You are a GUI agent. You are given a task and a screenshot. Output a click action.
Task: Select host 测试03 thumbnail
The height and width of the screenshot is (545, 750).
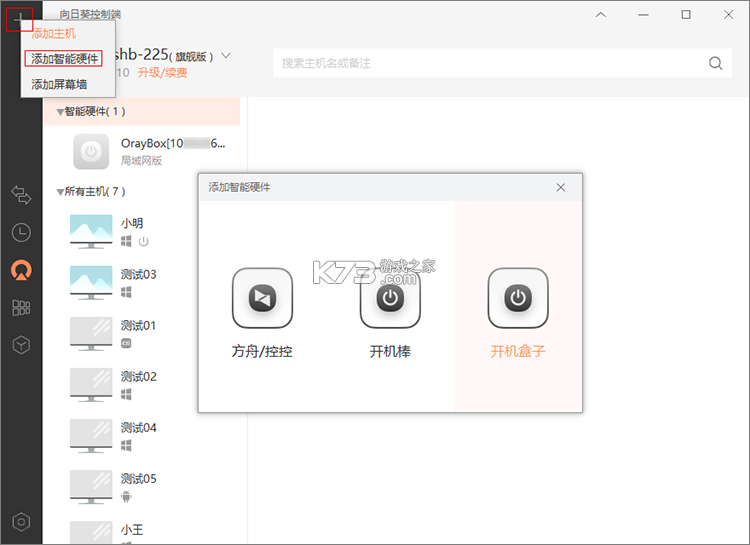(91, 283)
